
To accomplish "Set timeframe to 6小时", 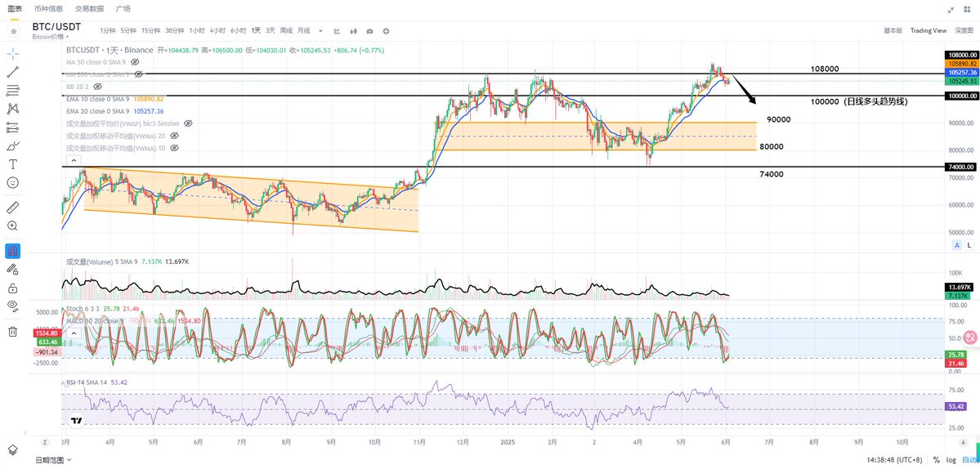I will [238, 30].
